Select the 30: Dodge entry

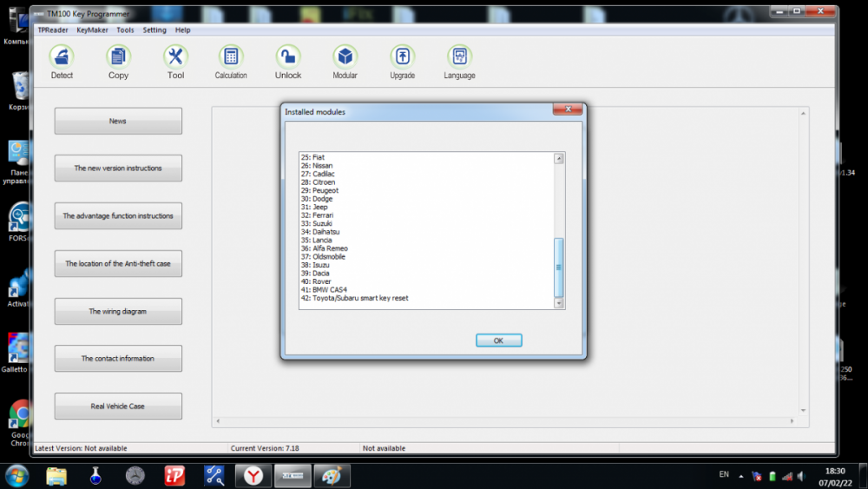tap(317, 199)
